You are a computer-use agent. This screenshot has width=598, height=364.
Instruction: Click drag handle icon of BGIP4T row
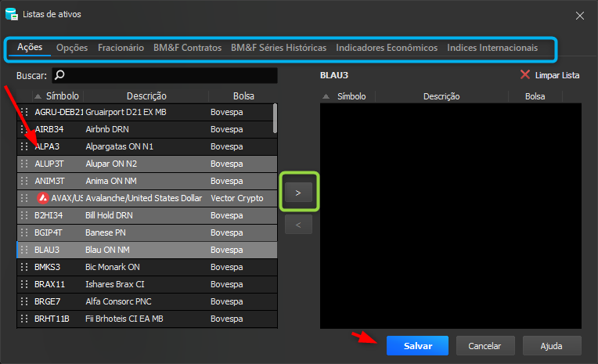pyautogui.click(x=24, y=232)
